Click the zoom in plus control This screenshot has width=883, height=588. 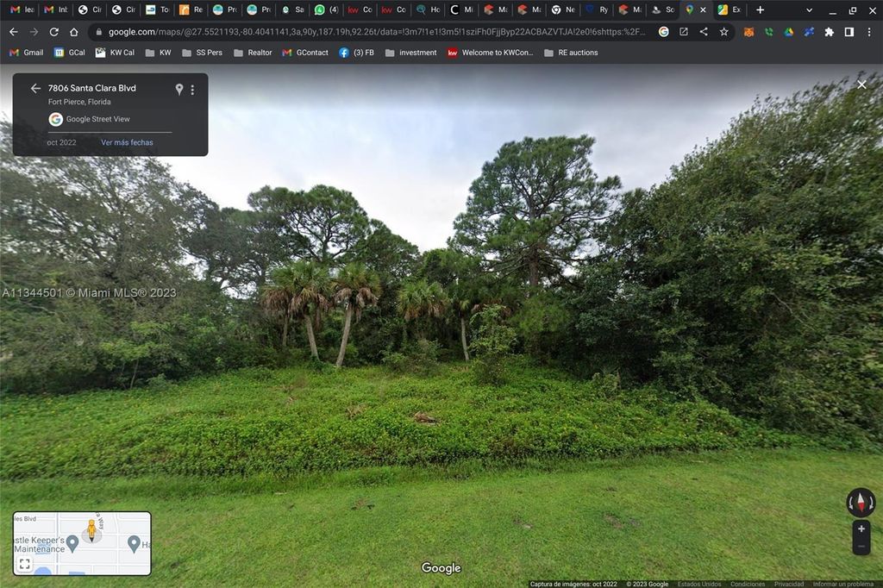[861, 529]
